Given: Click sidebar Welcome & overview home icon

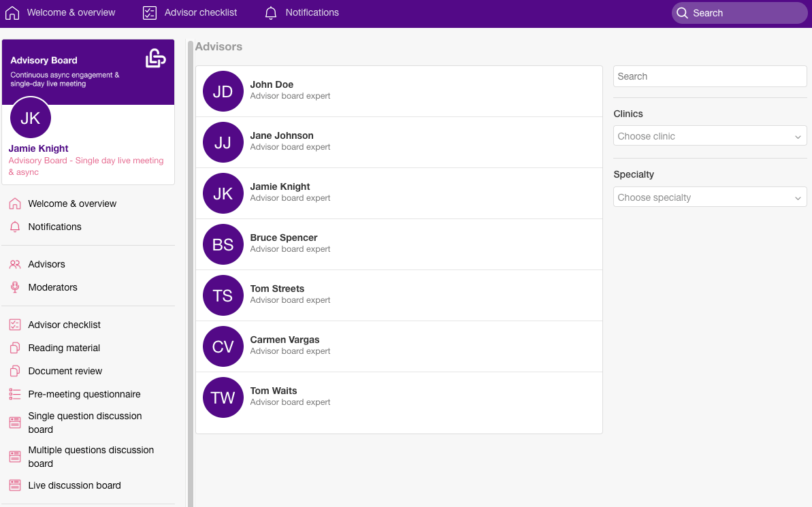Looking at the screenshot, I should (x=15, y=203).
